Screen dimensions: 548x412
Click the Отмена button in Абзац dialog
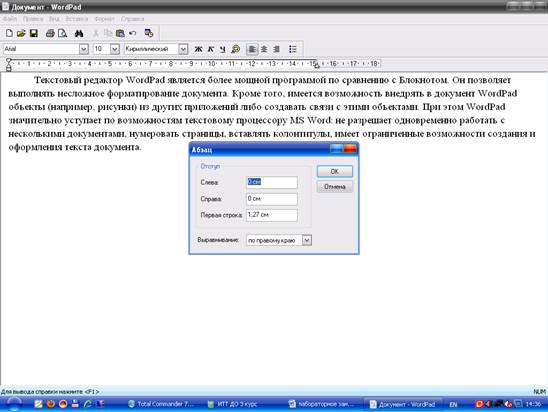334,187
